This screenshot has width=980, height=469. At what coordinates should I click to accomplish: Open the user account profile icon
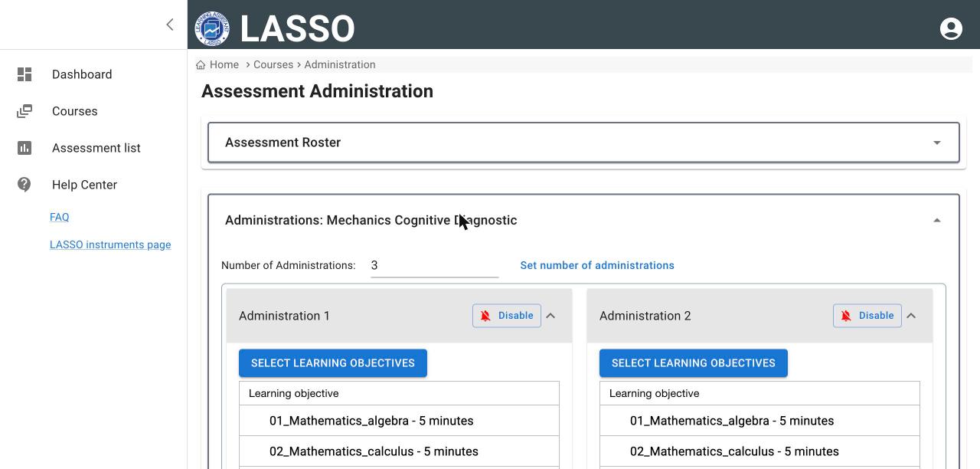[951, 28]
